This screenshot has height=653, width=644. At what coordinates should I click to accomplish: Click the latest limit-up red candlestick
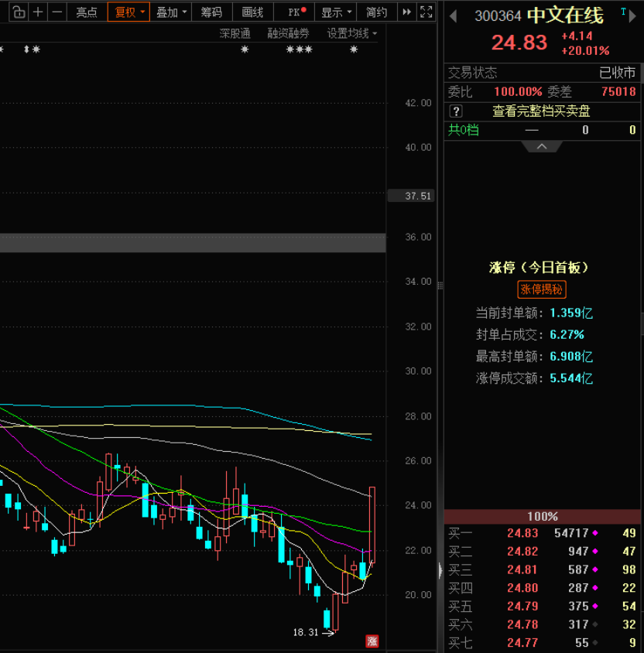coord(372,525)
